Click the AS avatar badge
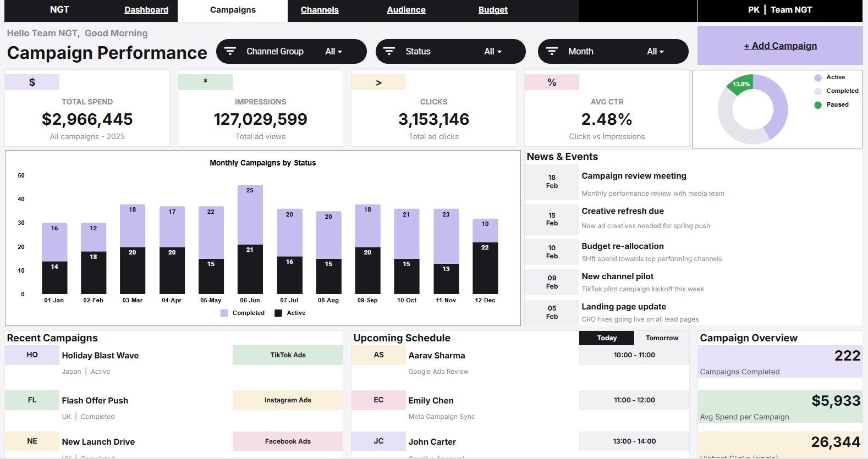Viewport: 868px width, 459px height. pos(378,355)
